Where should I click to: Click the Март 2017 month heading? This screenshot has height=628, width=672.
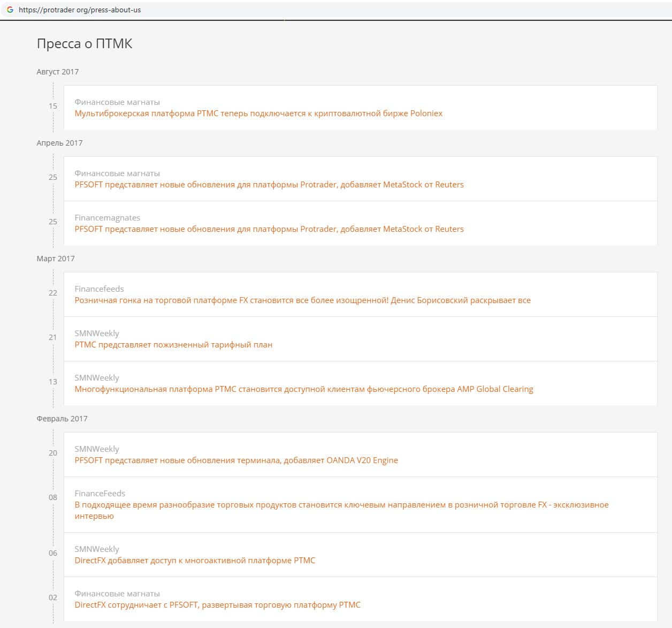coord(56,259)
